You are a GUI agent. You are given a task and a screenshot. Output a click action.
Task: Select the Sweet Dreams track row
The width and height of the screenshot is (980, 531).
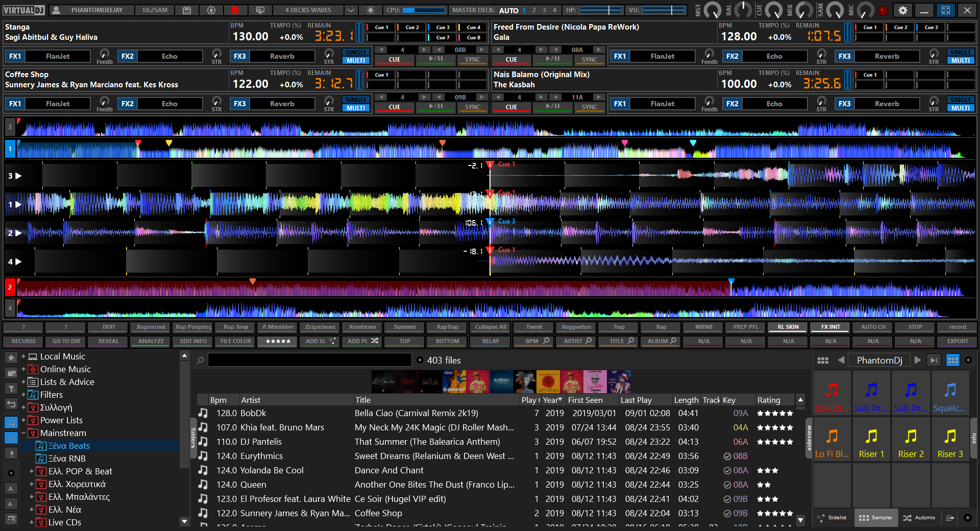click(x=495, y=456)
